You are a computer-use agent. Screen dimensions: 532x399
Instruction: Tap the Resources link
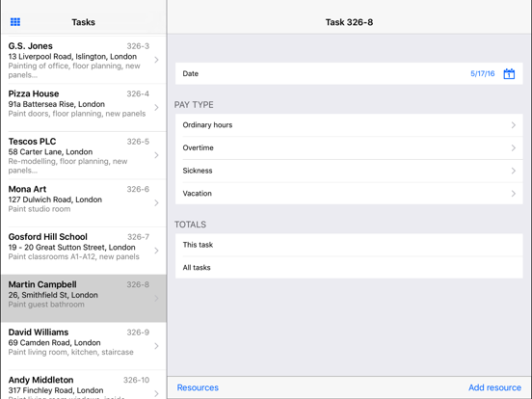198,387
